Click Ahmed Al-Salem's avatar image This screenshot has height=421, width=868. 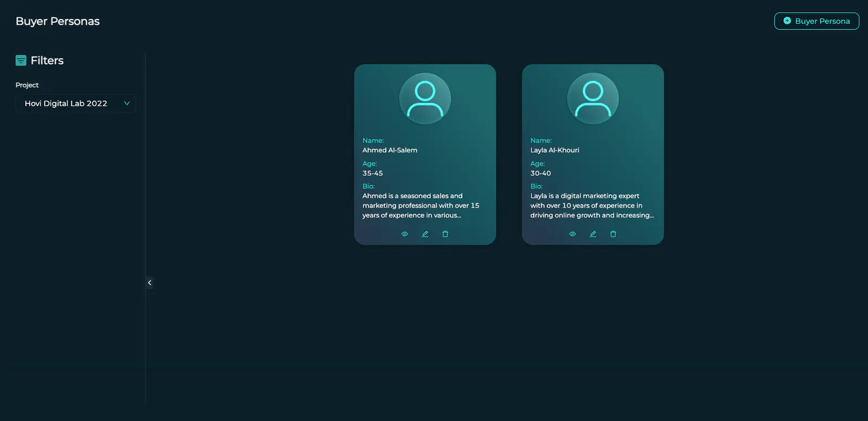coord(425,99)
